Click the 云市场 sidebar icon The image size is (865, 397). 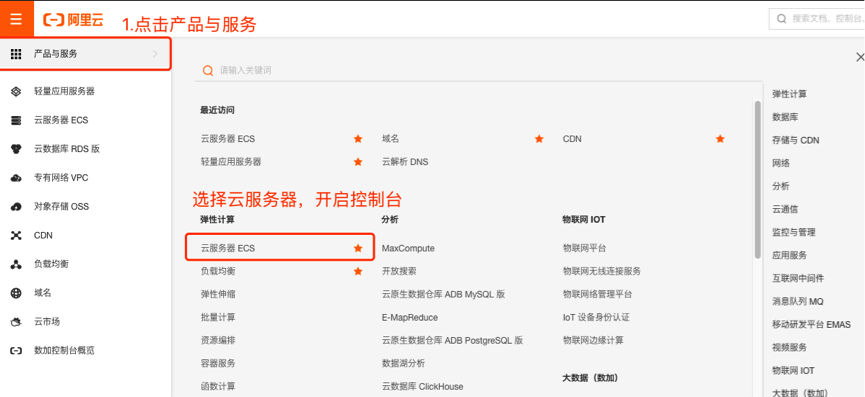(16, 321)
